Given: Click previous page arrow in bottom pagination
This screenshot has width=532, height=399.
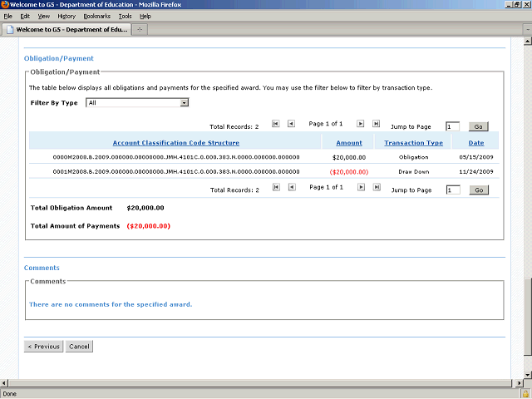Looking at the screenshot, I should click(291, 188).
